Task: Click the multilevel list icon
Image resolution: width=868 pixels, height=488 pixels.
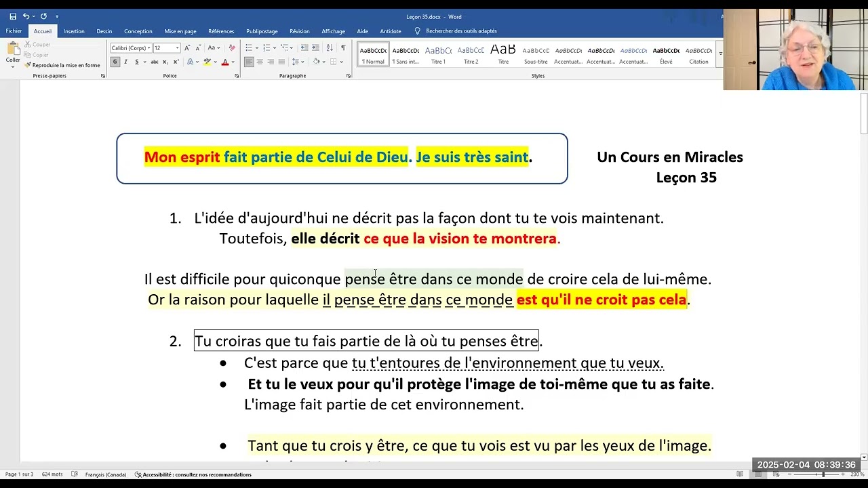Action: coord(285,47)
